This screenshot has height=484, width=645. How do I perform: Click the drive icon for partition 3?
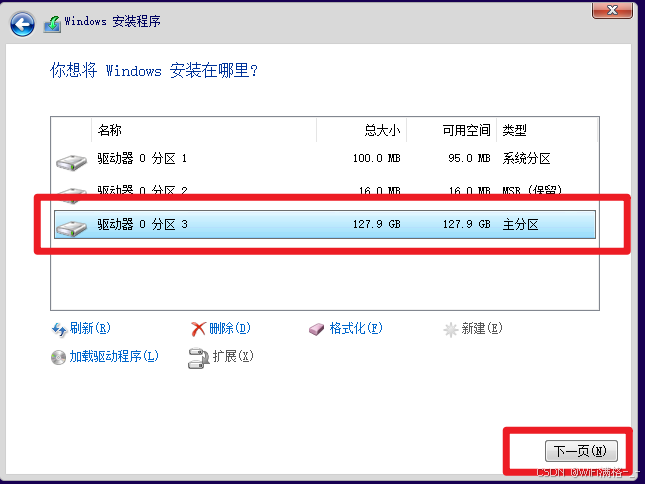pos(72,228)
